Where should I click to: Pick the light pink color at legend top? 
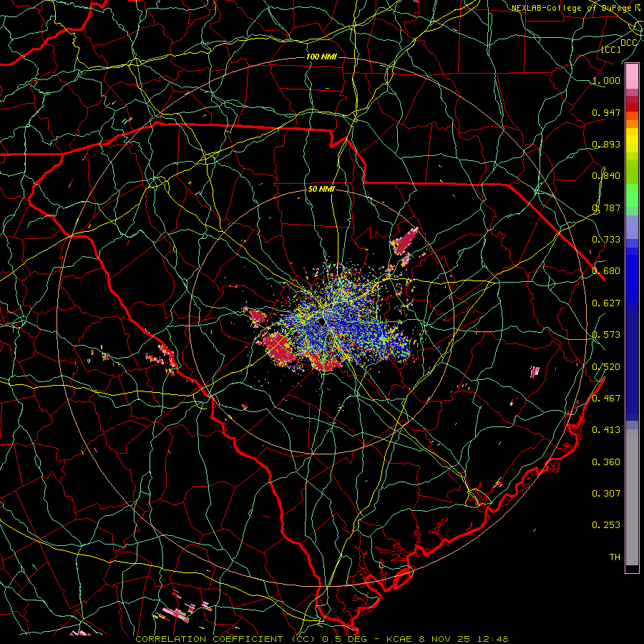click(x=632, y=77)
